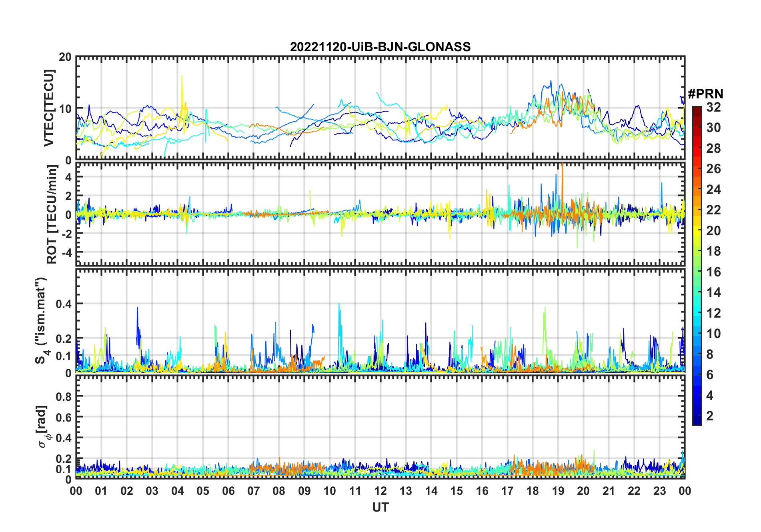Click S4 axis tick label 0.4
761x532 pixels.
64,304
